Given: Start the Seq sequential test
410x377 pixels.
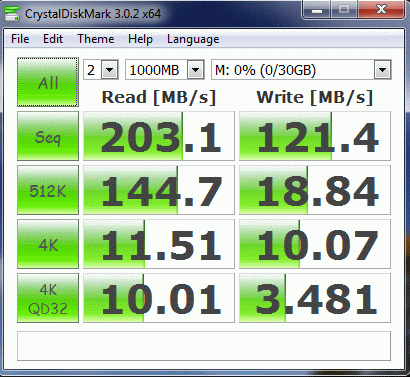Looking at the screenshot, I should [48, 136].
